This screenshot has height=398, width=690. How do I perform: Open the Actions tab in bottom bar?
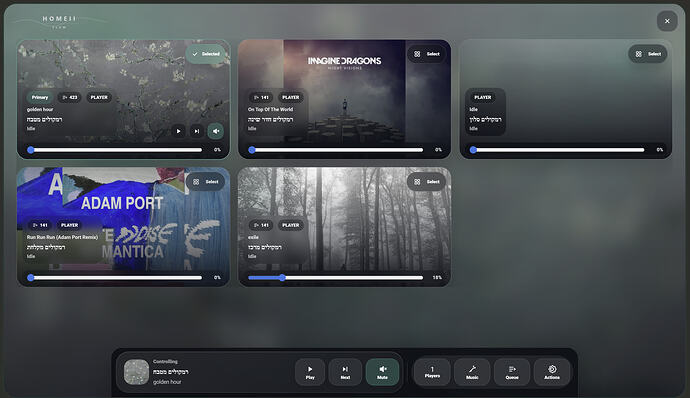[552, 372]
